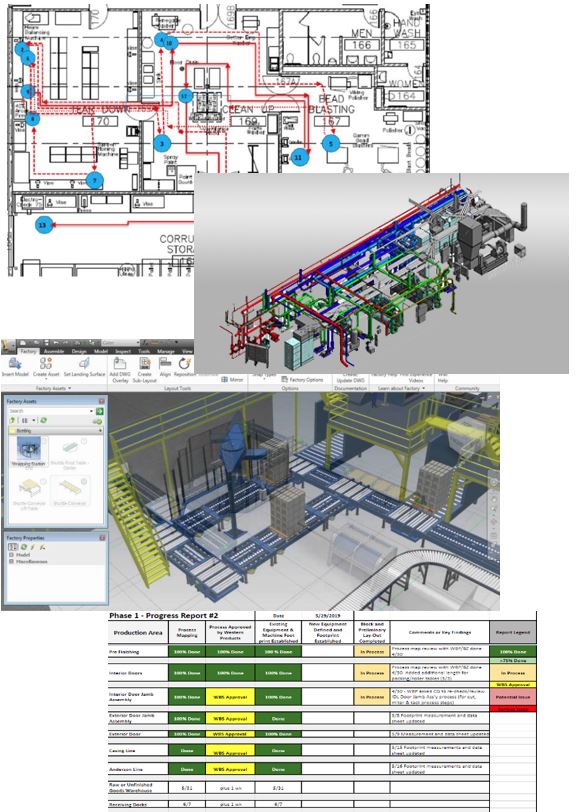Image resolution: width=581 pixels, height=812 pixels.
Task: Click the 'Receiving Docks' row label
Action: point(128,805)
